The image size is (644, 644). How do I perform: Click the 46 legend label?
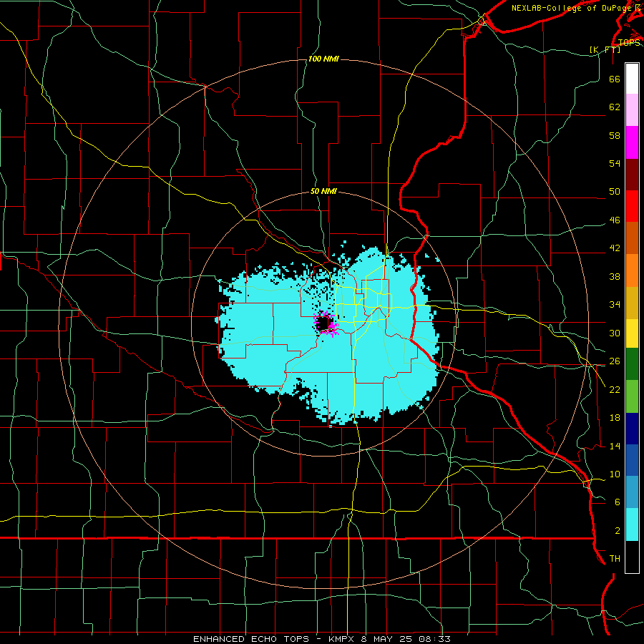click(615, 220)
